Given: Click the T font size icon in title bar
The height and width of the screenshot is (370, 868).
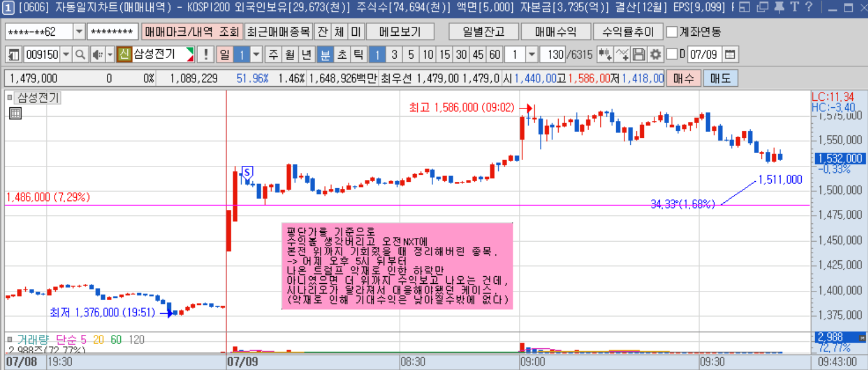Looking at the screenshot, I should tap(794, 8).
